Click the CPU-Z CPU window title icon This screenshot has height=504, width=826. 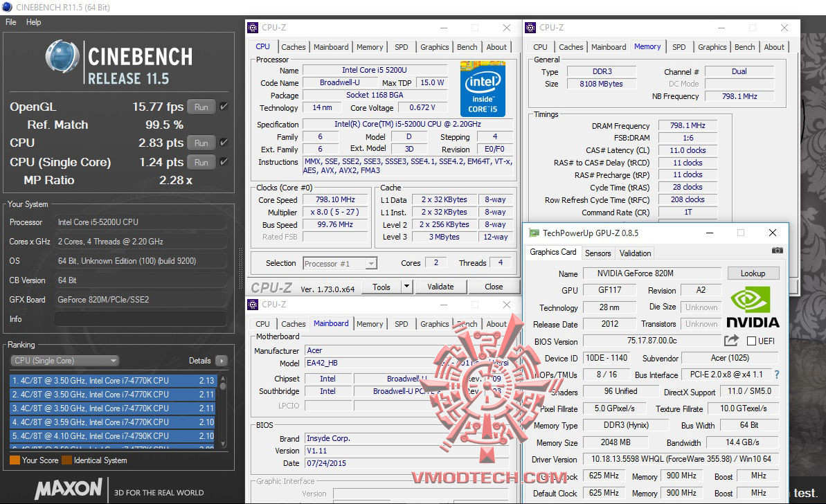(253, 28)
